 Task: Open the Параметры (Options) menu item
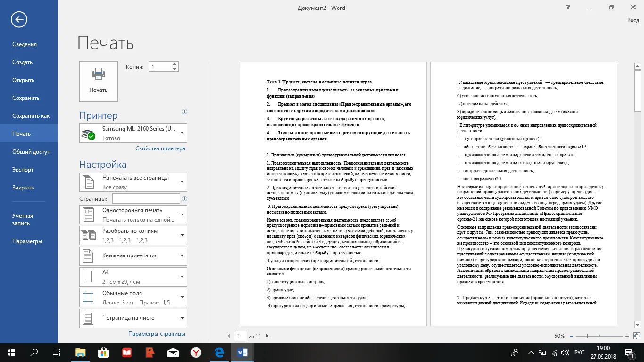click(x=29, y=241)
